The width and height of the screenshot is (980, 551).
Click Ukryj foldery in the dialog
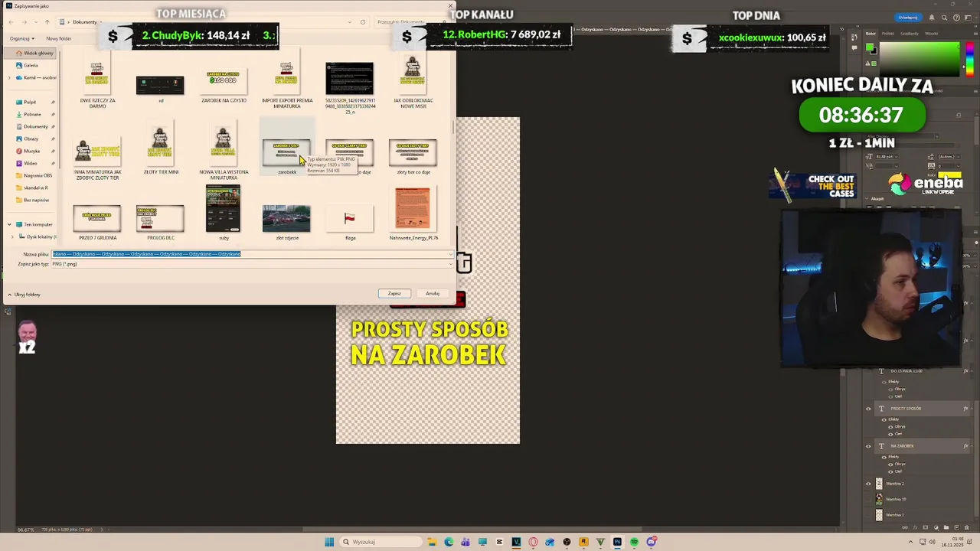(24, 295)
